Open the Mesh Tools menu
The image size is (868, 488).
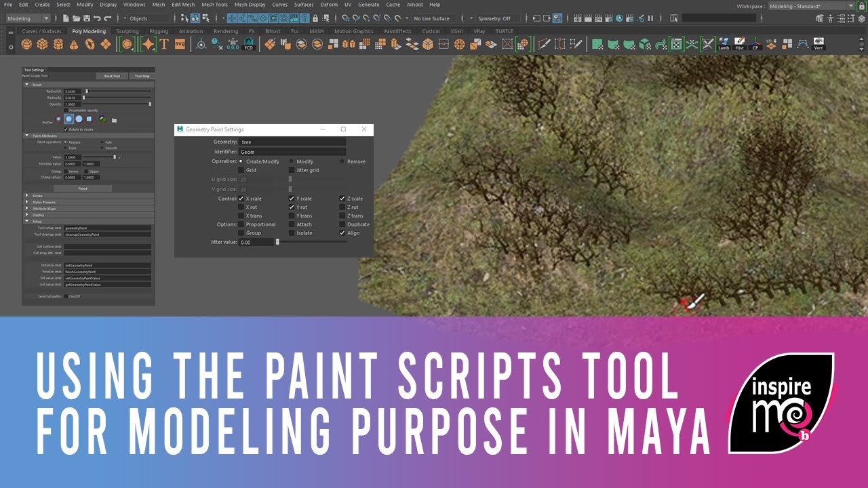coord(214,5)
